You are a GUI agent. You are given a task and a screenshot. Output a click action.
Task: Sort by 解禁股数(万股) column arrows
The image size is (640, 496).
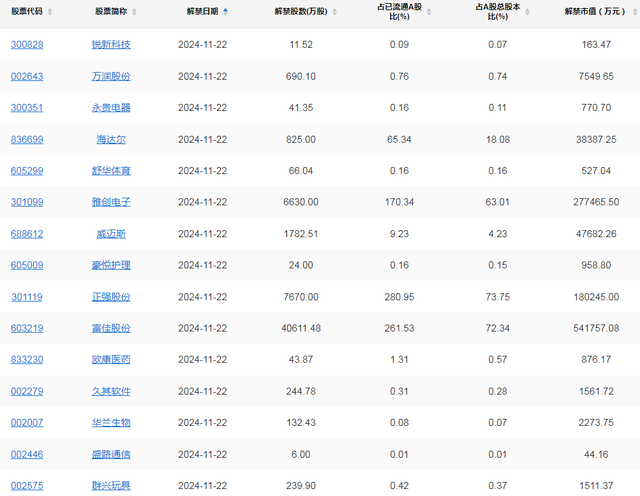pos(334,12)
